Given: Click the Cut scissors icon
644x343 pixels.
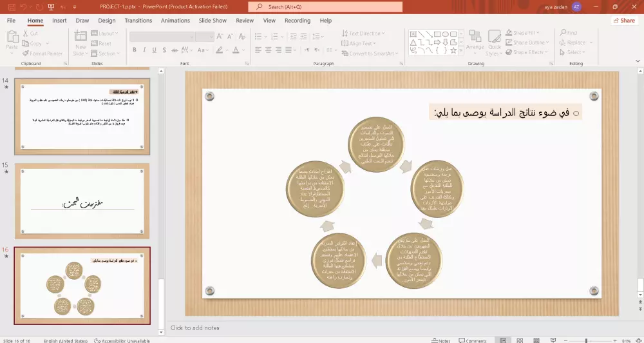Looking at the screenshot, I should [x=26, y=34].
